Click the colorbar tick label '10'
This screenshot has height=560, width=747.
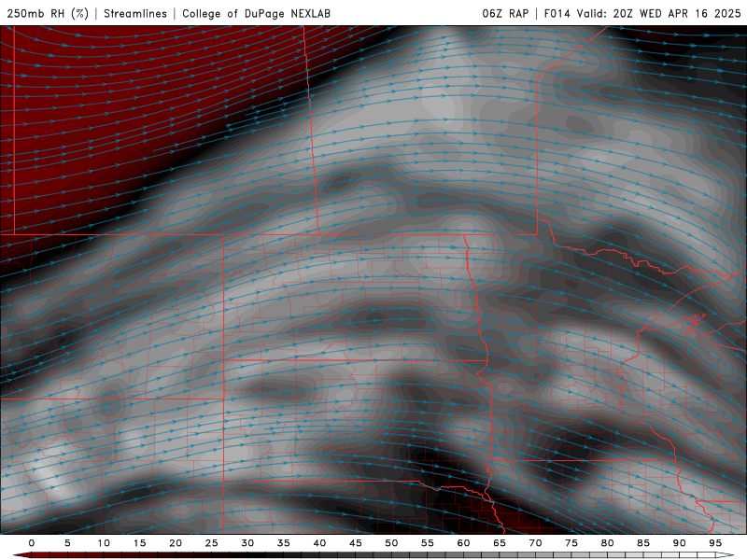click(104, 543)
